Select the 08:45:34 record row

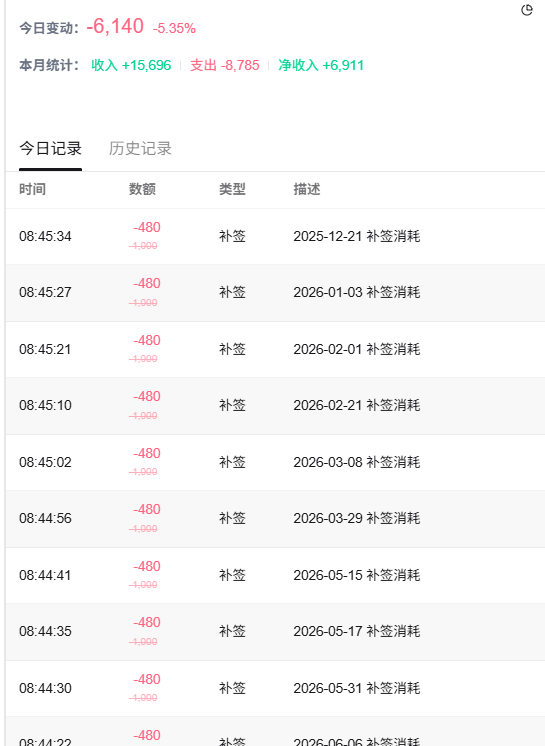275,236
